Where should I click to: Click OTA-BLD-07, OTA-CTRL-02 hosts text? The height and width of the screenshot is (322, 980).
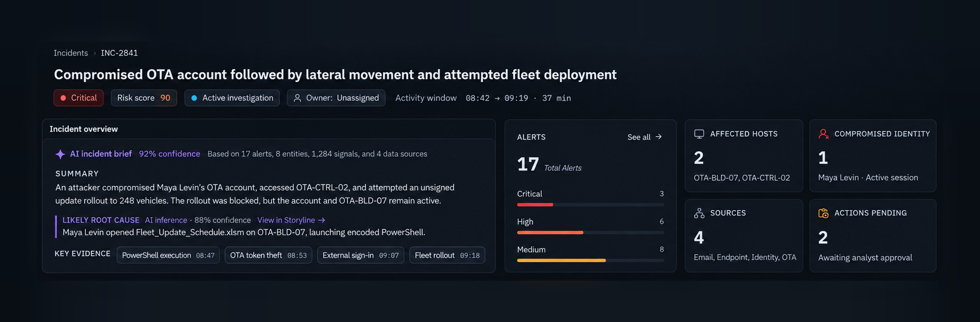[742, 178]
